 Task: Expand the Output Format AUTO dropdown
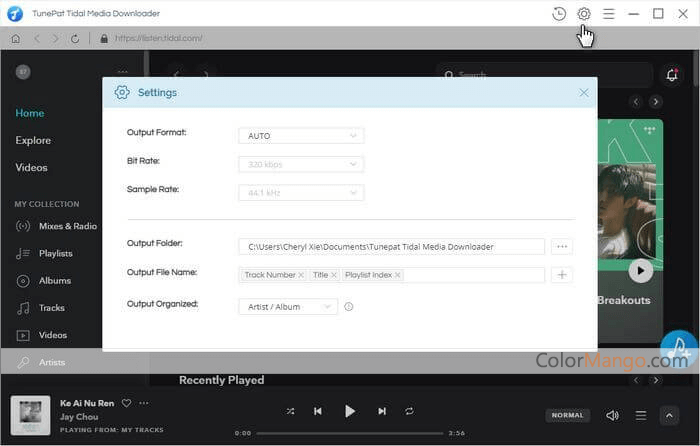300,136
